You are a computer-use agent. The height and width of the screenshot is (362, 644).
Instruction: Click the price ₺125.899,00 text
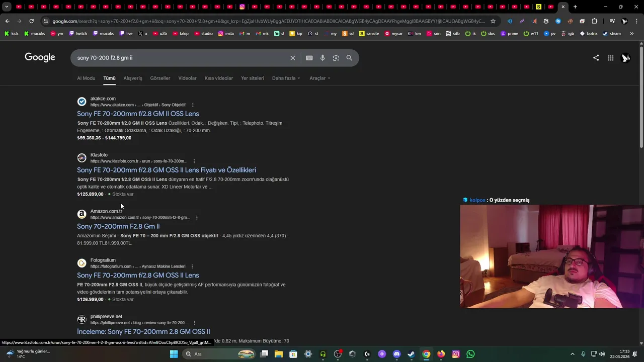tap(90, 194)
